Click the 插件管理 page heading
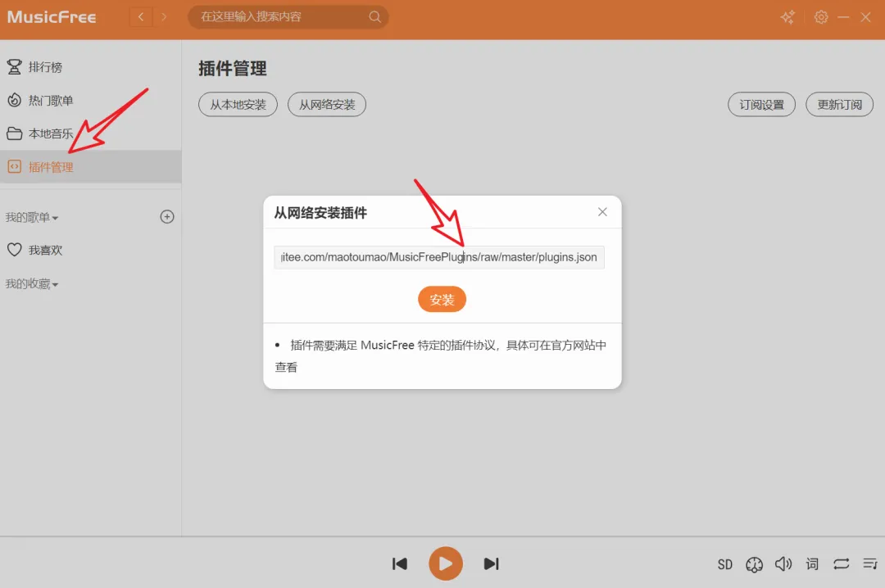The height and width of the screenshot is (588, 885). tap(232, 68)
